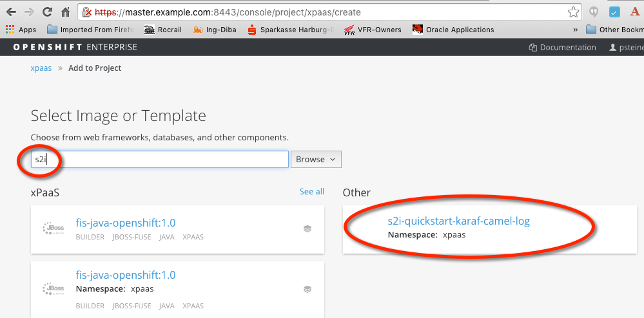
Task: Select the s2i-quickstart-karaf-camel-log template
Action: (459, 221)
